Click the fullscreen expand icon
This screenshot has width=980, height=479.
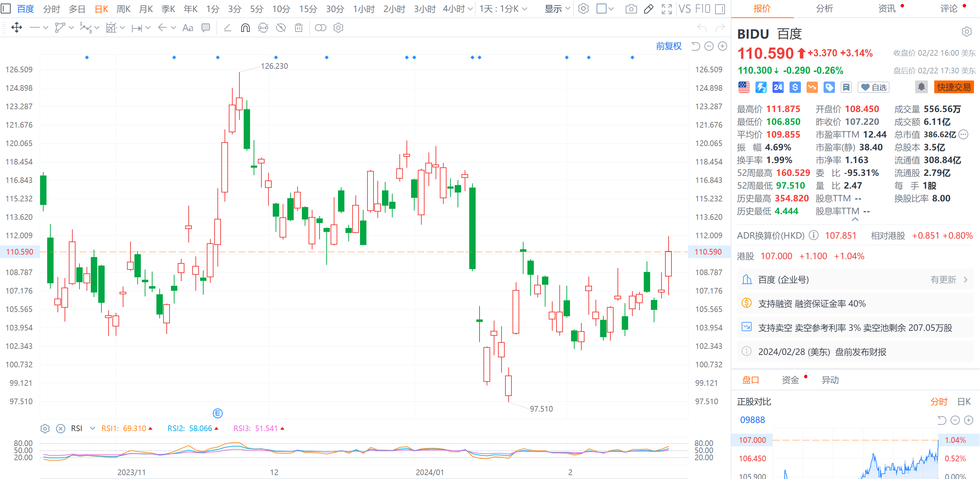(x=666, y=9)
